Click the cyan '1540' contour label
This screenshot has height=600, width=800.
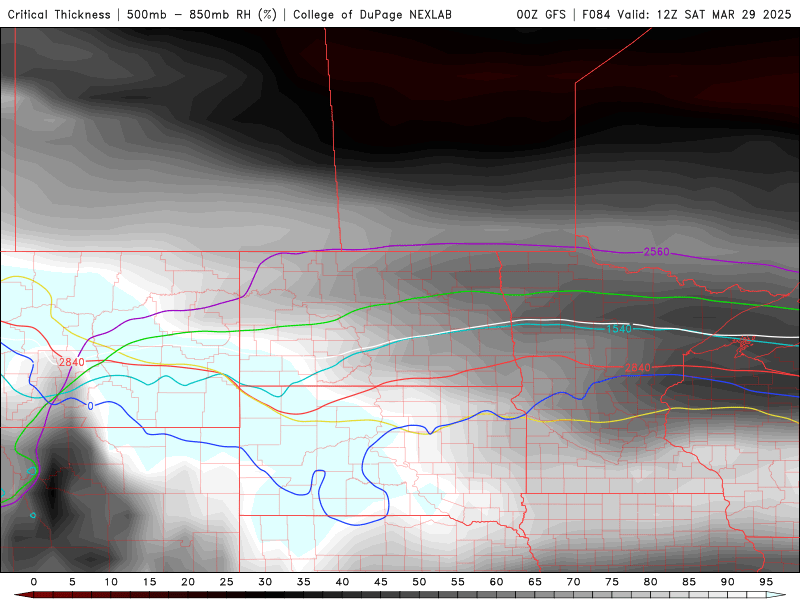click(619, 329)
